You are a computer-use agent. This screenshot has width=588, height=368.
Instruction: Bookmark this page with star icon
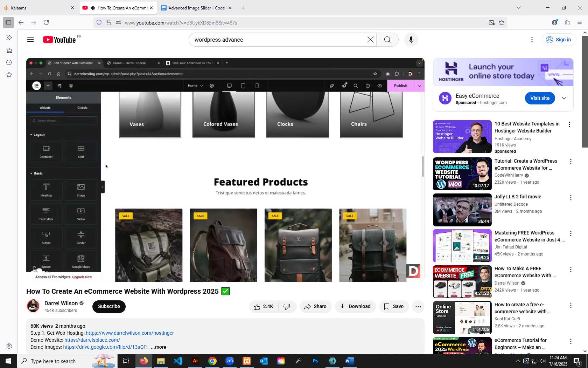[x=502, y=22]
